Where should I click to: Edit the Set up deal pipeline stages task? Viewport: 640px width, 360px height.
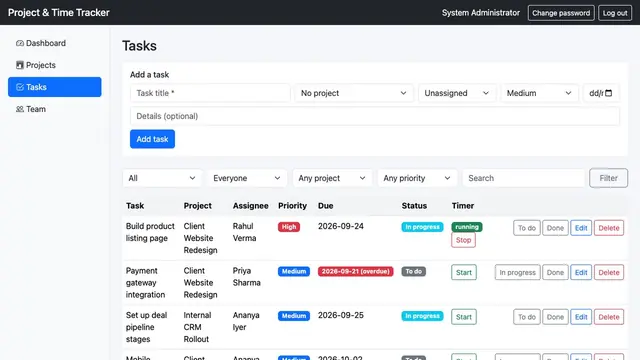[581, 317]
